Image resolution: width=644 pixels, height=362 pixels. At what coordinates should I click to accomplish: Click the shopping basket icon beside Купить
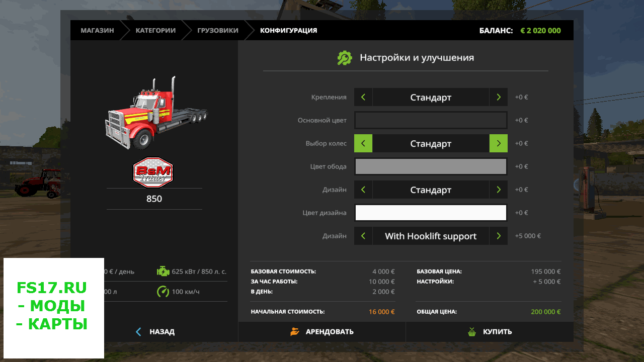pos(472,332)
